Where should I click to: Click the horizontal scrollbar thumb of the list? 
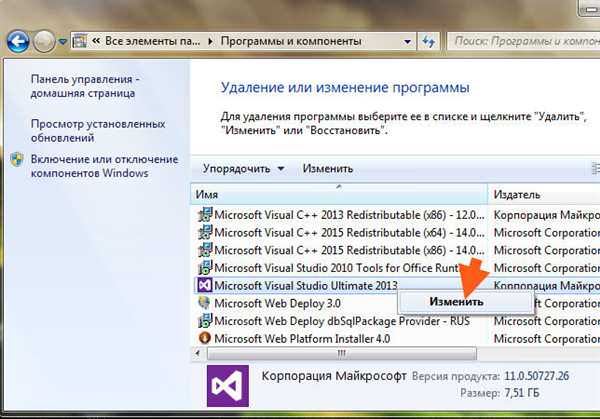[x=342, y=354]
